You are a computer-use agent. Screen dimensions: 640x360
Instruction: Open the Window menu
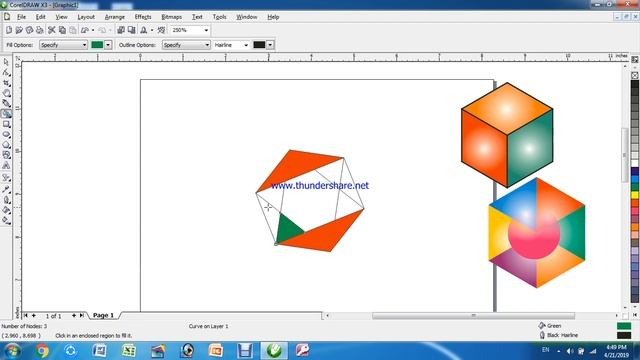click(247, 17)
